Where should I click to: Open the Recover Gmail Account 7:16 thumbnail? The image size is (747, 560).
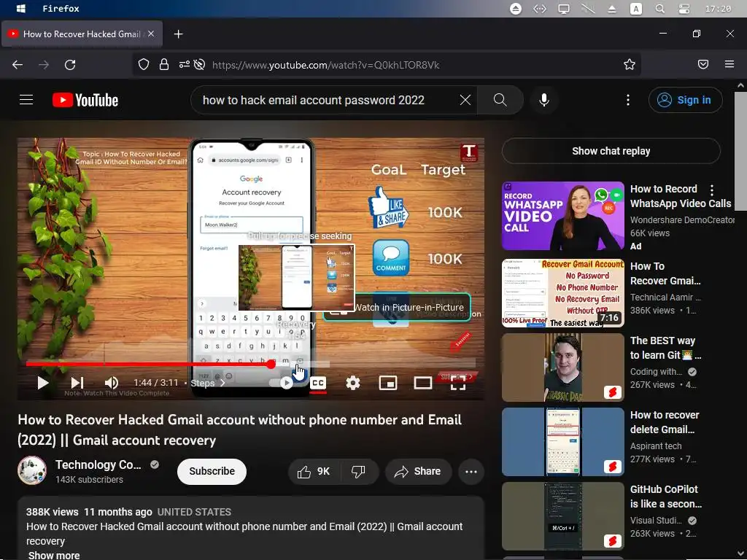tap(563, 293)
